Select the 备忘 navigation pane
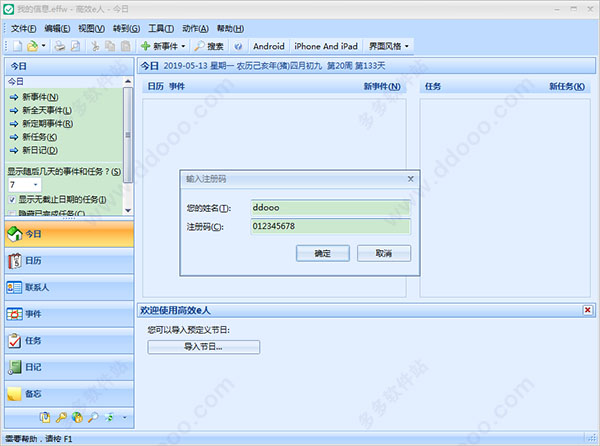The height and width of the screenshot is (446, 600). pos(69,394)
